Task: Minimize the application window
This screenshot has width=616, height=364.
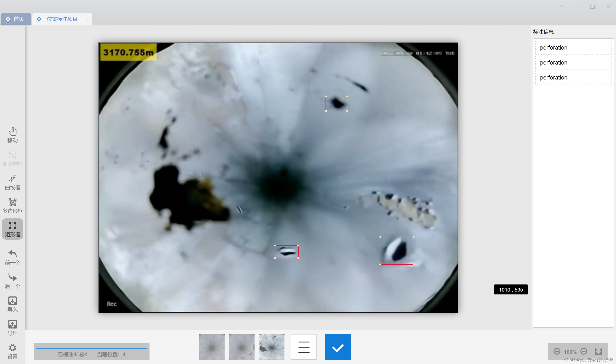Action: click(577, 6)
